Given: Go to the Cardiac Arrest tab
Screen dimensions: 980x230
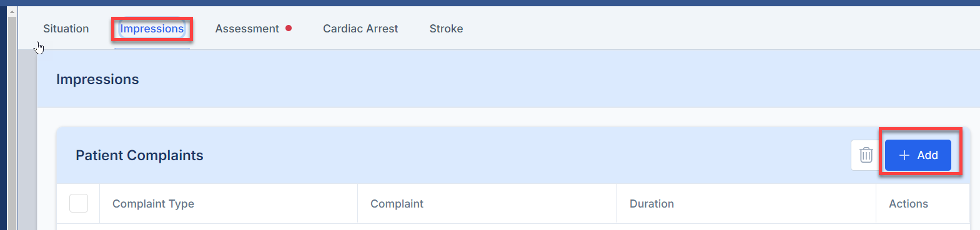Looking at the screenshot, I should click(360, 29).
